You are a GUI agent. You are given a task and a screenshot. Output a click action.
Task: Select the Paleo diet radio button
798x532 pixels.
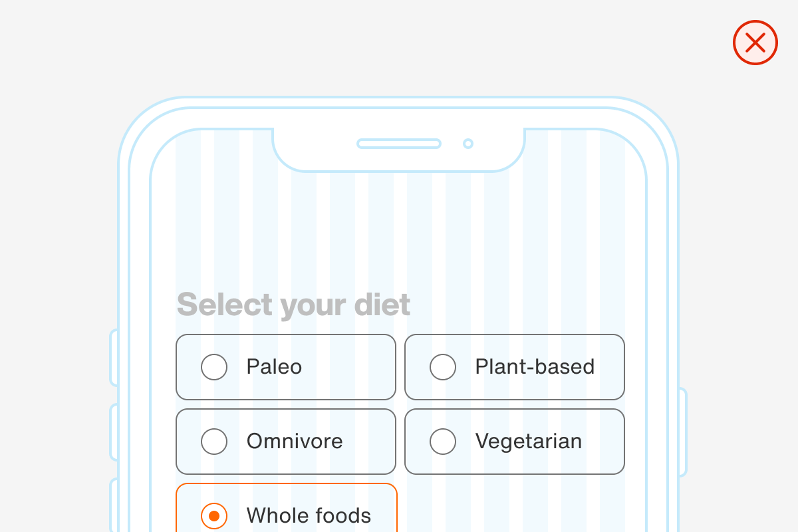(x=214, y=367)
